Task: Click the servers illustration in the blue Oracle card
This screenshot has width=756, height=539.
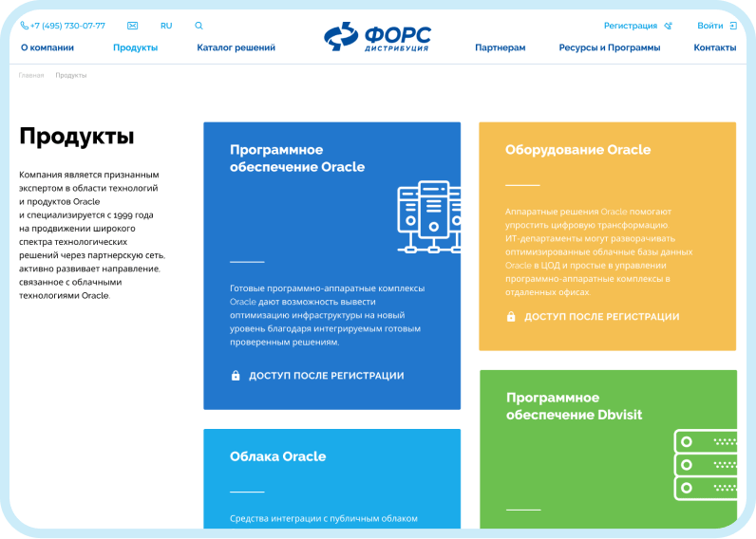Action: click(x=428, y=216)
